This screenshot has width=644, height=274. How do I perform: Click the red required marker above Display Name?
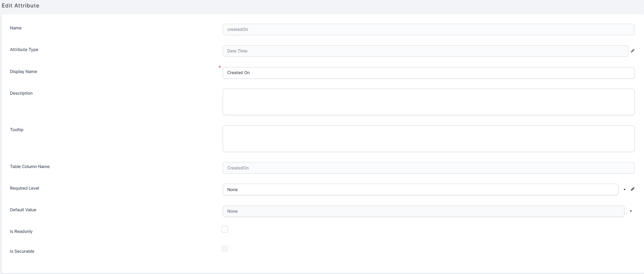tap(220, 67)
